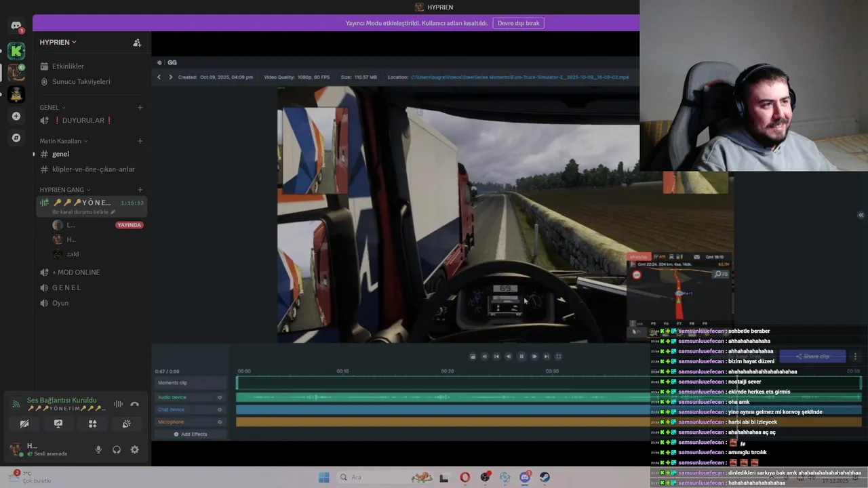Go to the next clip arrow
The image size is (868, 488).
click(170, 77)
